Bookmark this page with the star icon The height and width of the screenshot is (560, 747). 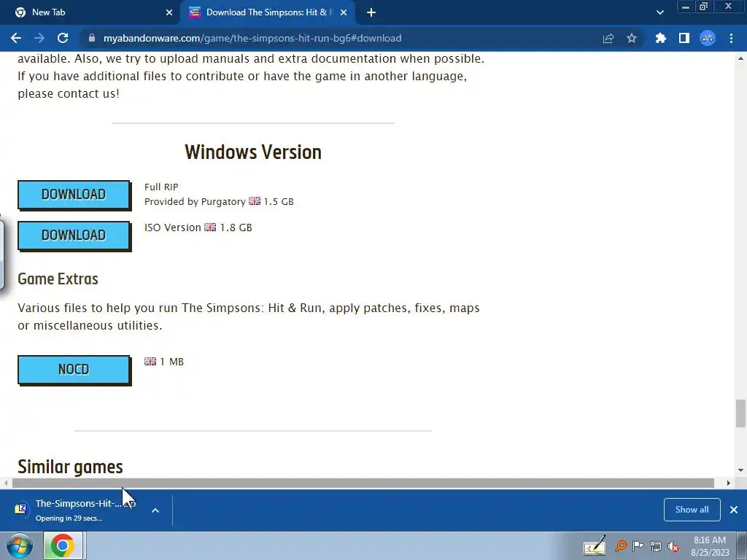pyautogui.click(x=632, y=38)
